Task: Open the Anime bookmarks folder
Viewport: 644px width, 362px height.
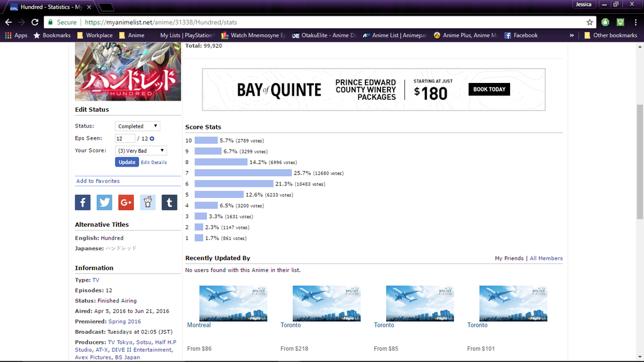Action: (x=132, y=35)
